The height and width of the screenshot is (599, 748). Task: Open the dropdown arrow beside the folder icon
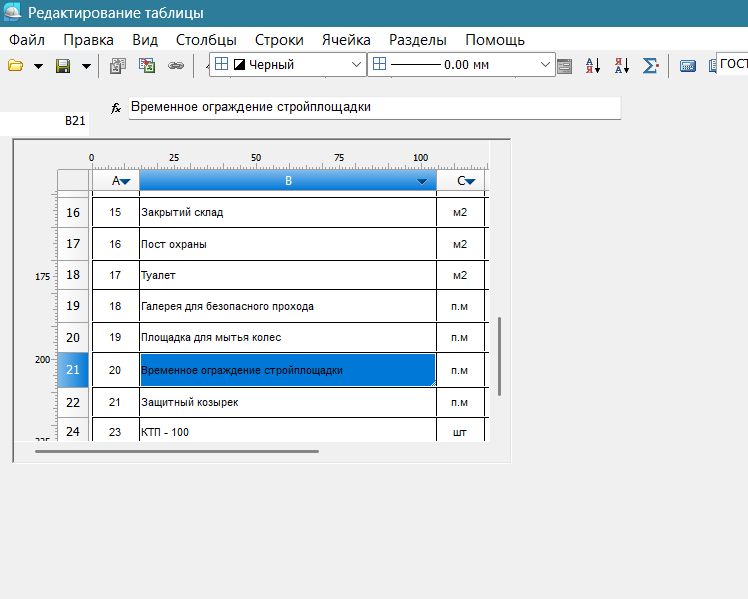[38, 66]
